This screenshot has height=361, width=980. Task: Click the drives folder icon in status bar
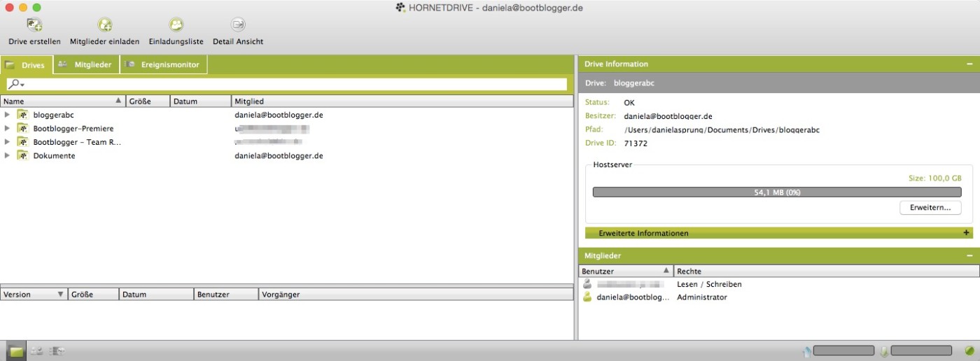pyautogui.click(x=16, y=351)
